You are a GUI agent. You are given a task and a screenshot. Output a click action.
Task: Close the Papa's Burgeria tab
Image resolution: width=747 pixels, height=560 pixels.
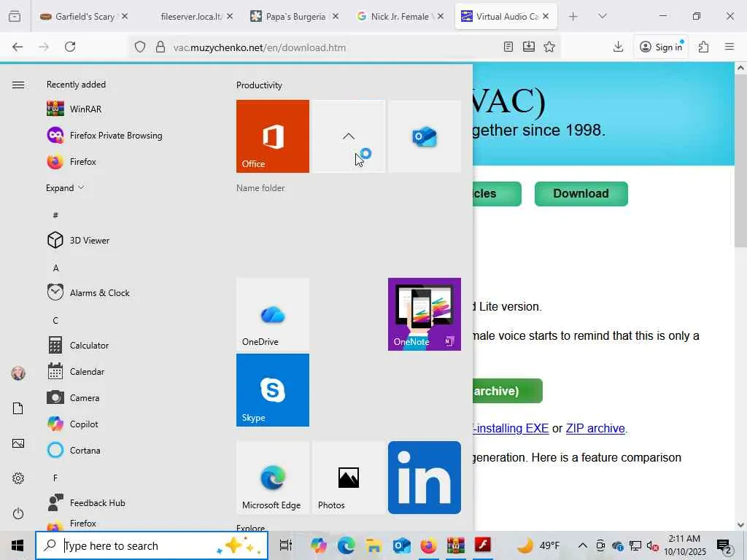336,16
